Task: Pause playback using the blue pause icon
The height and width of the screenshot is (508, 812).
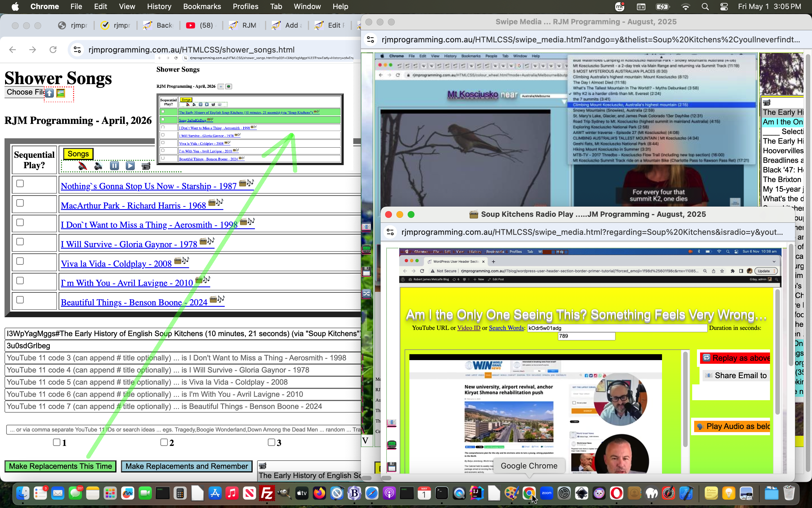Action: point(114,166)
